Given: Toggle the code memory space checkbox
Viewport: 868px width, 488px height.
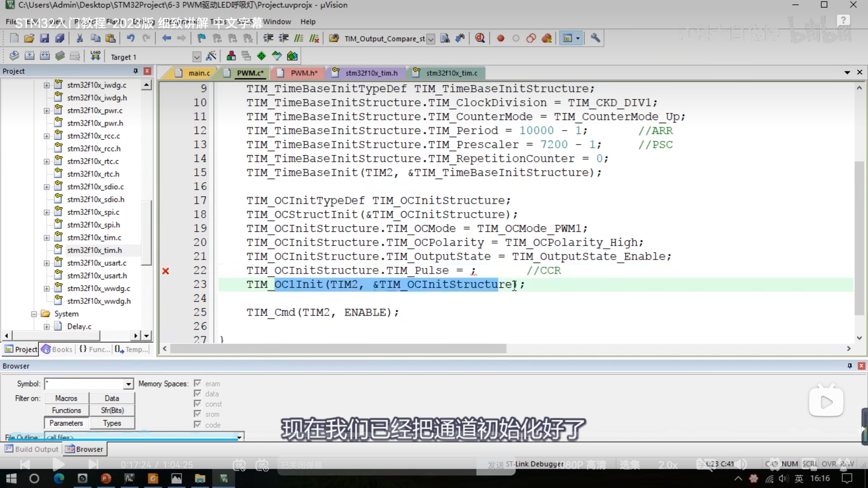Looking at the screenshot, I should (x=198, y=425).
